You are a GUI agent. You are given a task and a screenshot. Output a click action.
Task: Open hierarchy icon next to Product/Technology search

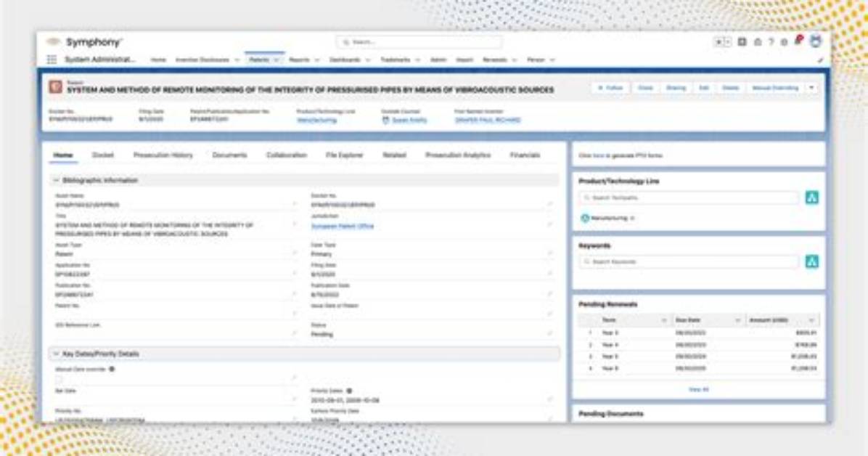(x=811, y=198)
